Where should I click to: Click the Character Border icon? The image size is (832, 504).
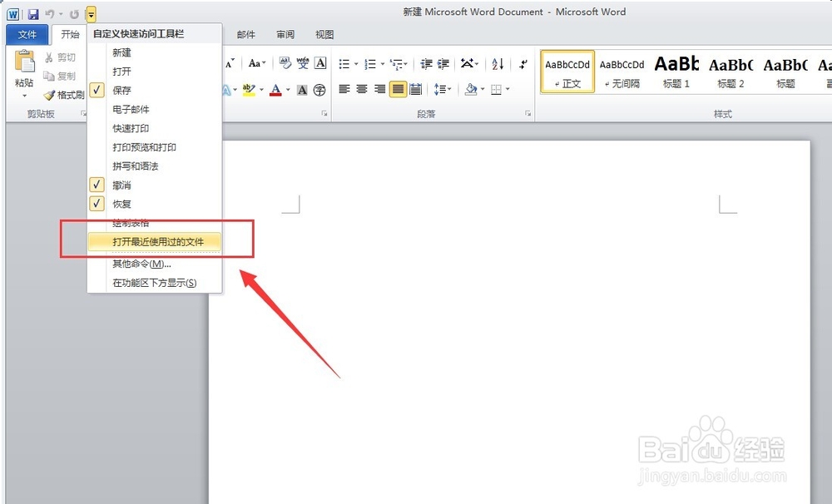pyautogui.click(x=320, y=64)
